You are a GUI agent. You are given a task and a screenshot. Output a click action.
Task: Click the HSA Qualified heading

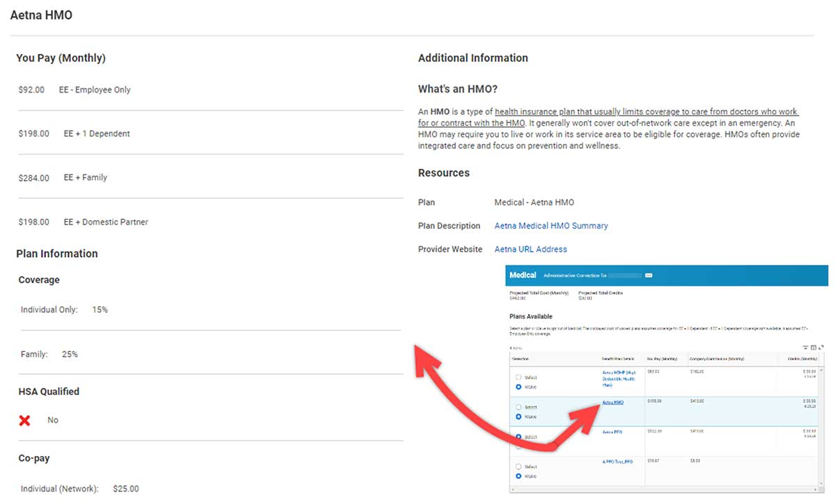coord(49,391)
